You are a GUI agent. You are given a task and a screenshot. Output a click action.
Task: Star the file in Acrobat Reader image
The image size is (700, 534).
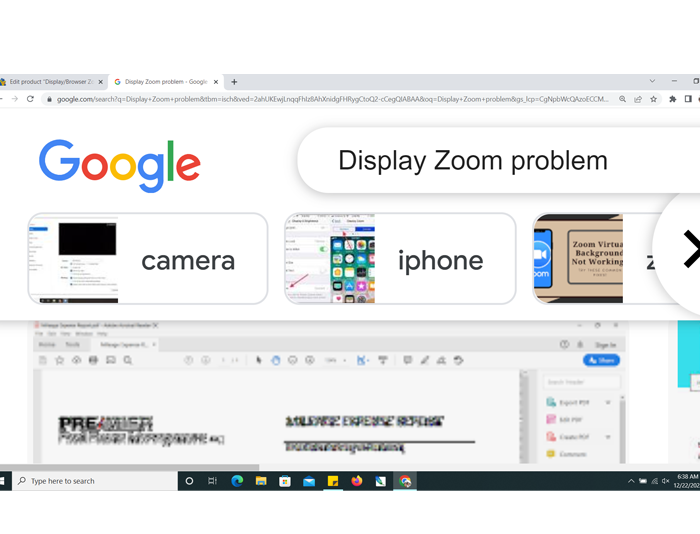click(59, 360)
